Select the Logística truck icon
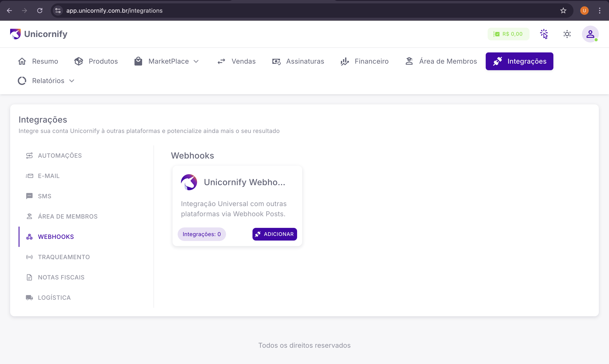The height and width of the screenshot is (364, 609). (29, 298)
